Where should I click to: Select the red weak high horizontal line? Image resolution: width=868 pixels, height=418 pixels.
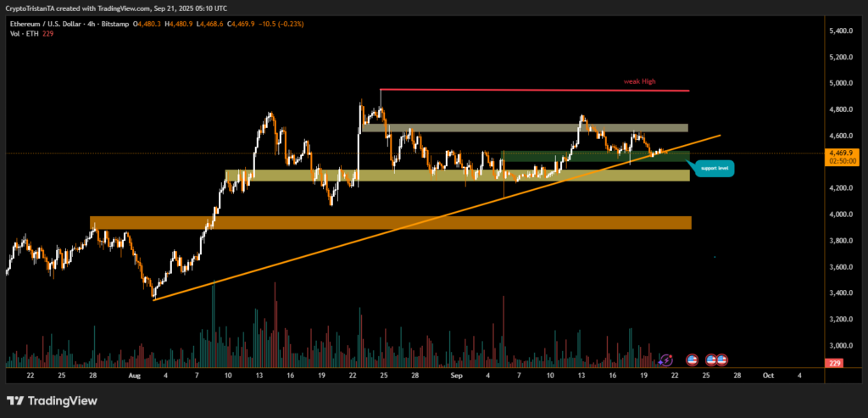tap(534, 90)
